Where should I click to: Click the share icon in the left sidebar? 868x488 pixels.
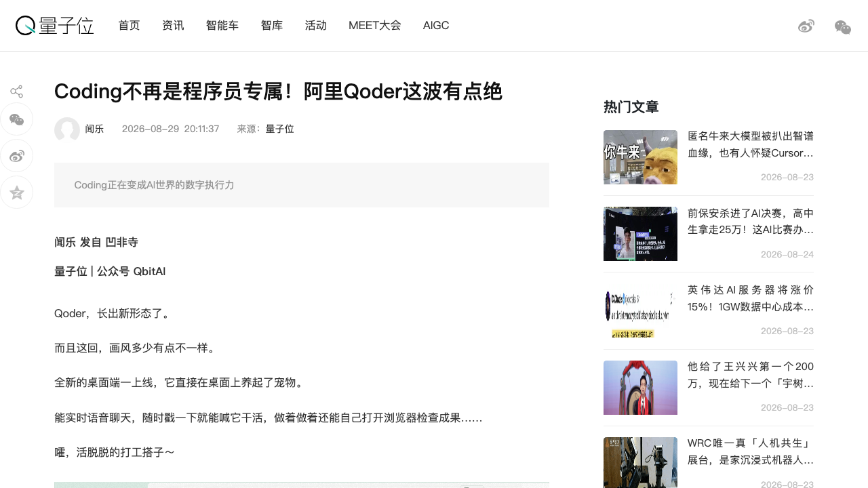[17, 91]
